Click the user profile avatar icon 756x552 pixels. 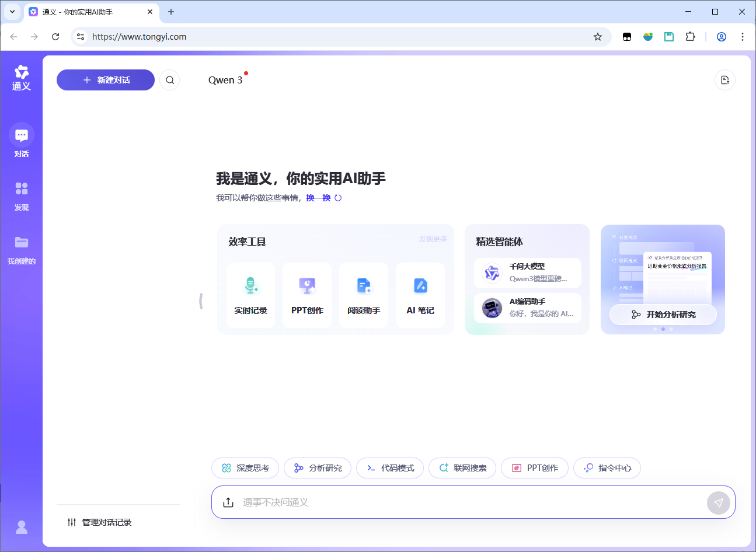tap(22, 527)
